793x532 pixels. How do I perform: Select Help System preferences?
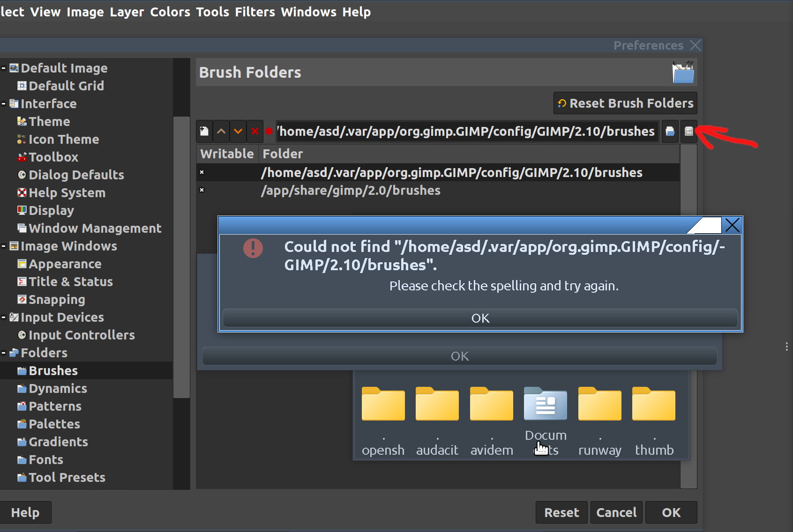[x=67, y=192]
